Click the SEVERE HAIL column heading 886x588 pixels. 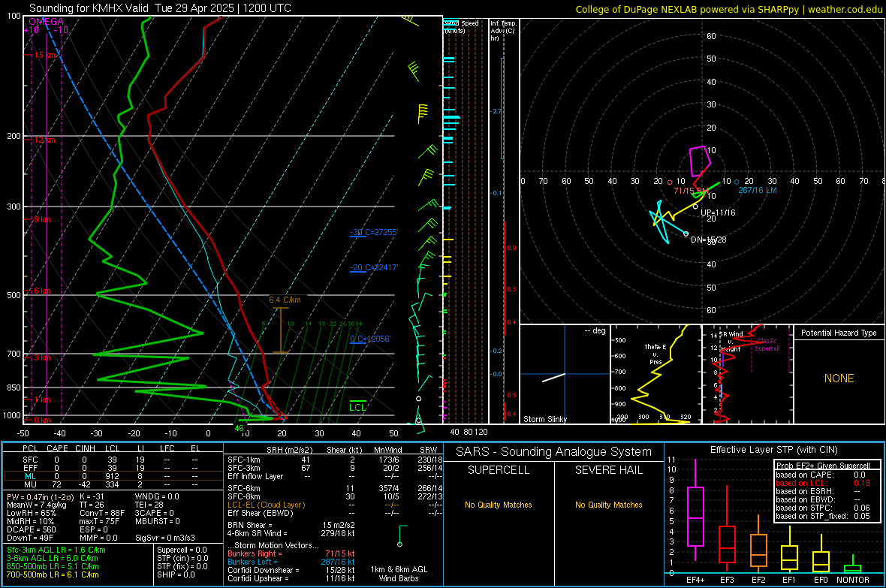pos(608,470)
